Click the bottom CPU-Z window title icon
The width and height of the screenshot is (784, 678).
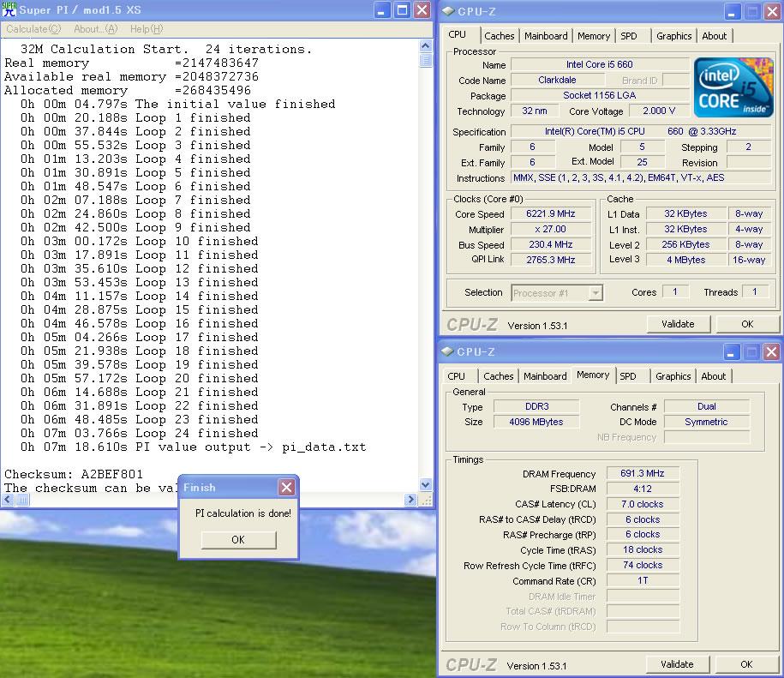click(x=447, y=351)
